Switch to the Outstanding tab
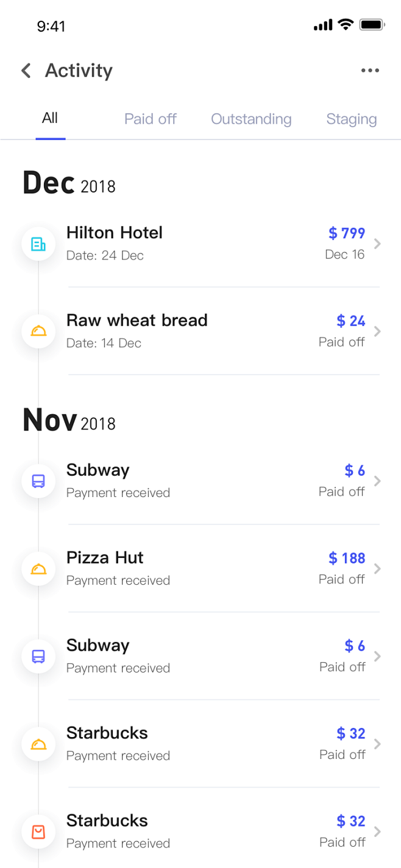This screenshot has width=401, height=868. click(251, 119)
